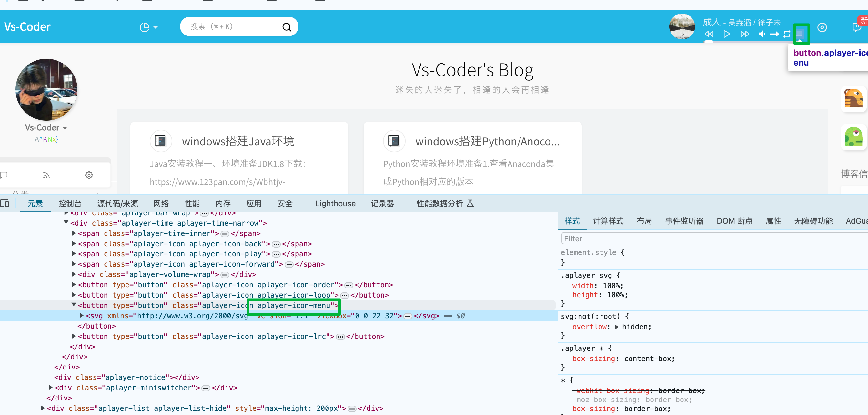Expand overflow hidden shorthand triangle
868x415 pixels.
coord(616,327)
